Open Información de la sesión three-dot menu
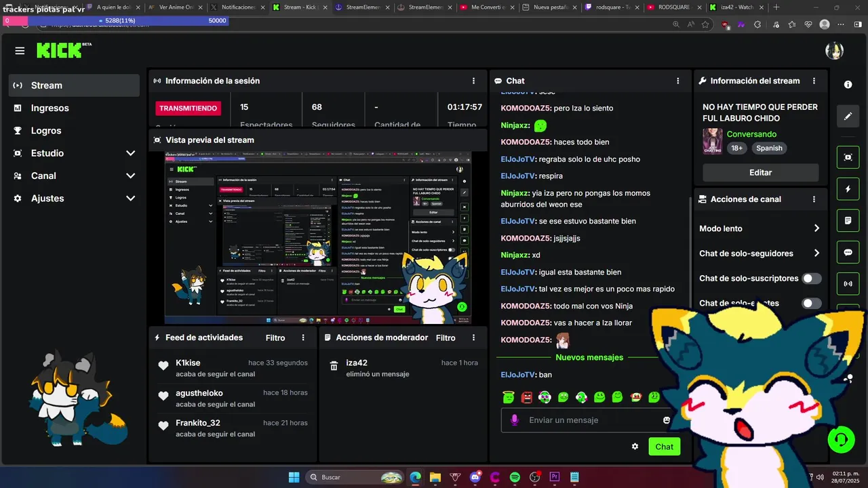This screenshot has width=868, height=488. click(473, 81)
